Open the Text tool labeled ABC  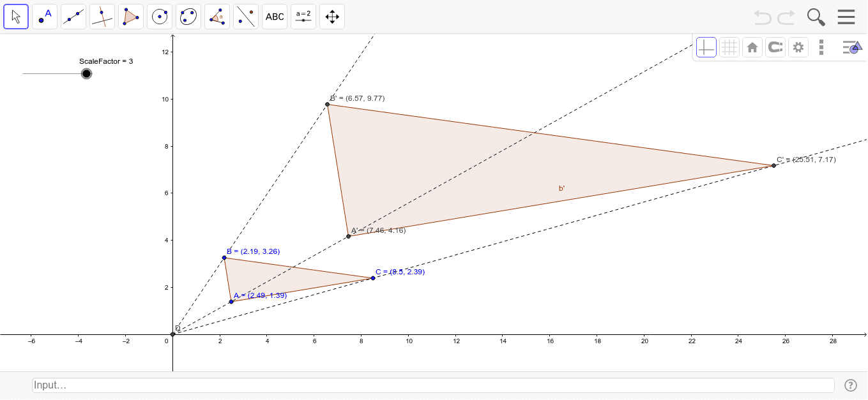(274, 16)
